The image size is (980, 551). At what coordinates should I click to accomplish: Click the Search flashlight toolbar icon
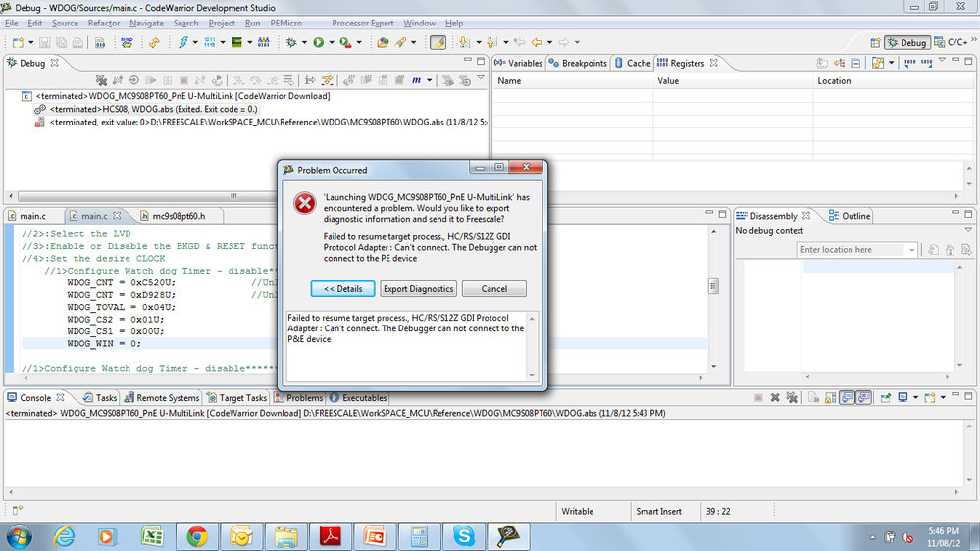point(400,42)
